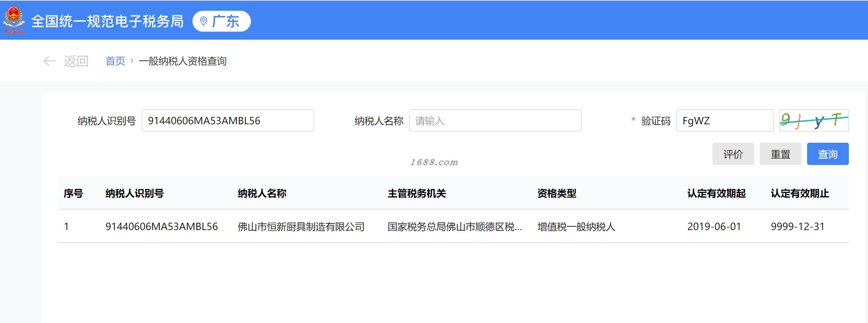Click the 纳税人名称 column header

pos(262,193)
